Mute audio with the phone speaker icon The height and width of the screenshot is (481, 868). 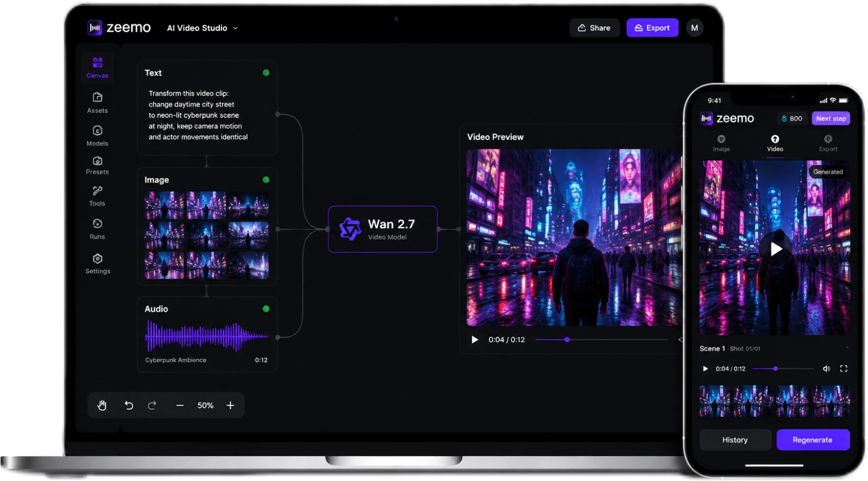826,369
